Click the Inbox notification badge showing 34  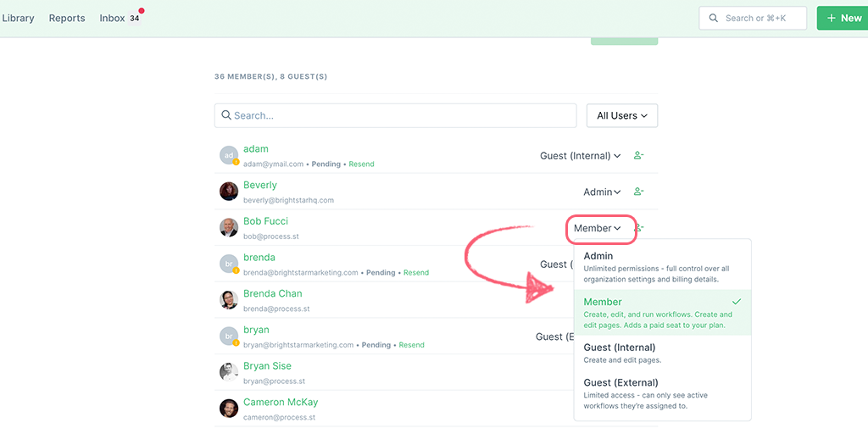(x=135, y=18)
